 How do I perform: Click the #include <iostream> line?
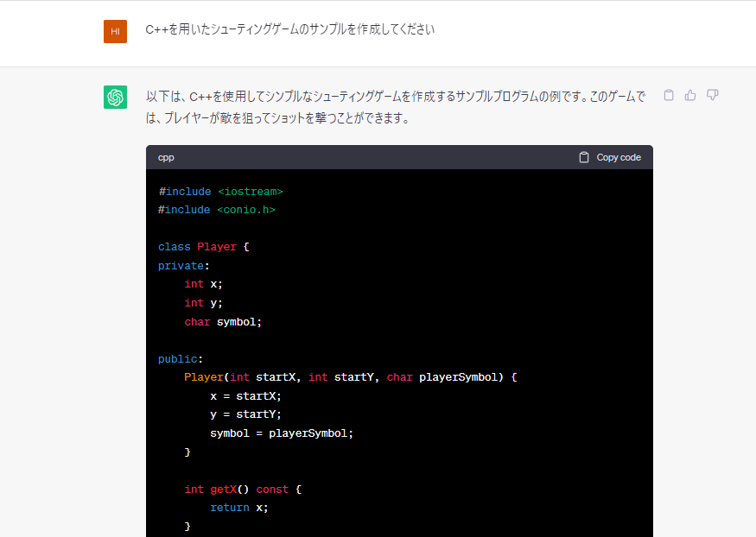point(220,192)
